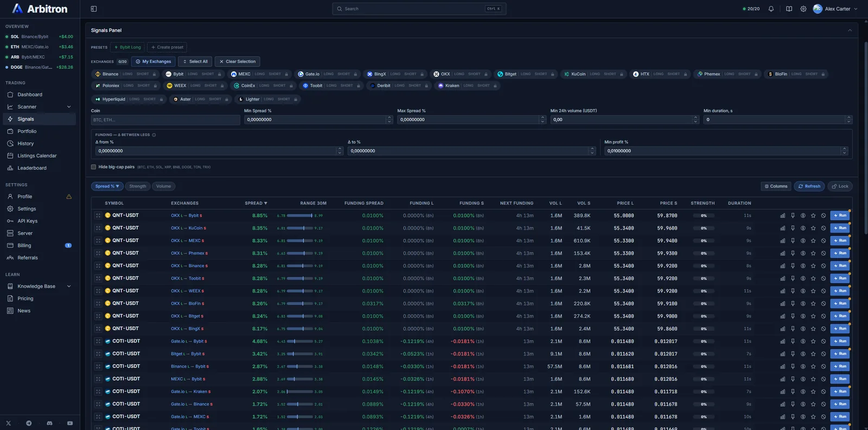The height and width of the screenshot is (430, 868).
Task: Open chart icon for Gate.io–Bybit COTI-USDT row
Action: tap(783, 342)
